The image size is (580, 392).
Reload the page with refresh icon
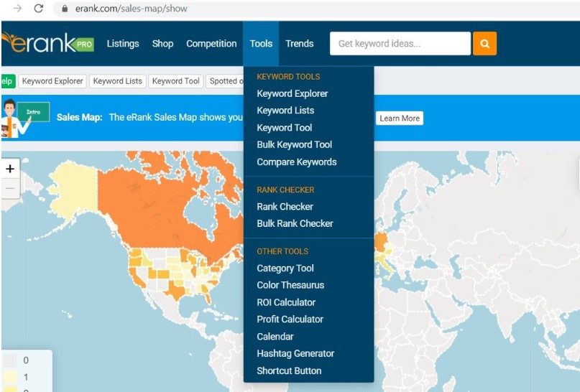pyautogui.click(x=39, y=9)
